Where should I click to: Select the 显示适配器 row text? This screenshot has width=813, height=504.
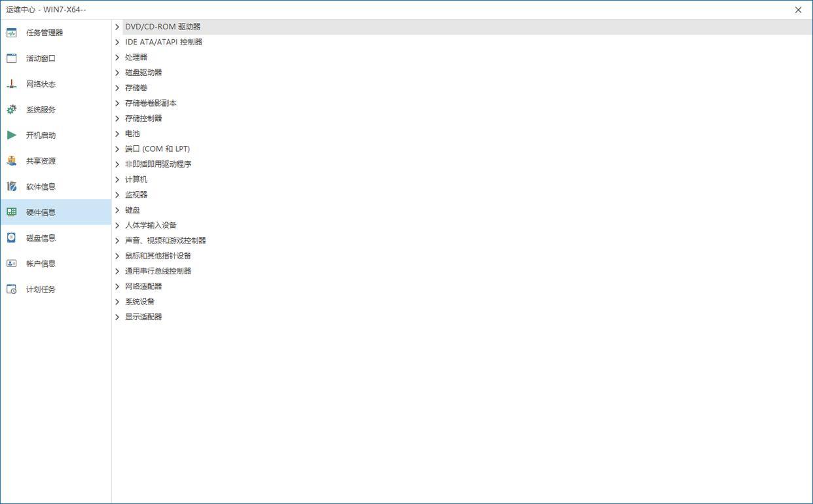click(143, 317)
